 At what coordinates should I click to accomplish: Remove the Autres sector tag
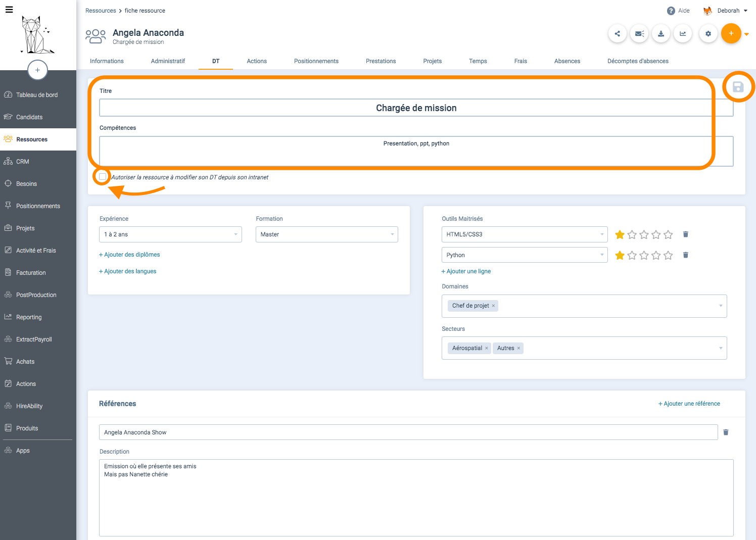pos(518,348)
